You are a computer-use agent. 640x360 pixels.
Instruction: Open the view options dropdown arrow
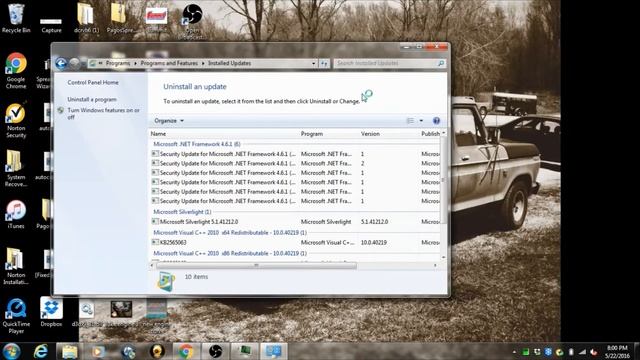point(421,120)
